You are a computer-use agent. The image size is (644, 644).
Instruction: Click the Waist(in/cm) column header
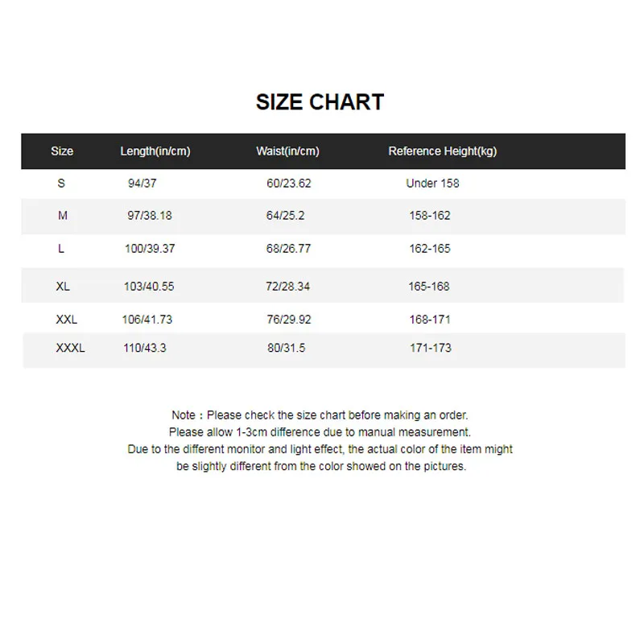(287, 151)
